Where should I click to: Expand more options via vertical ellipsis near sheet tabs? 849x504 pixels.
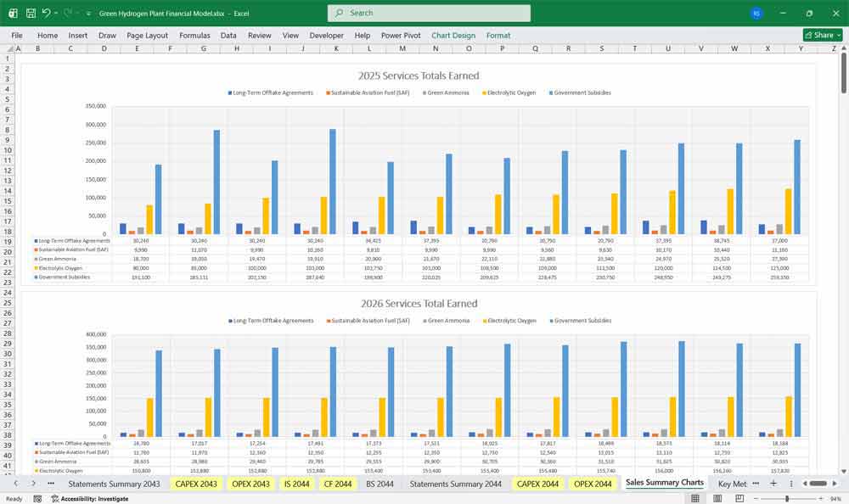791,484
